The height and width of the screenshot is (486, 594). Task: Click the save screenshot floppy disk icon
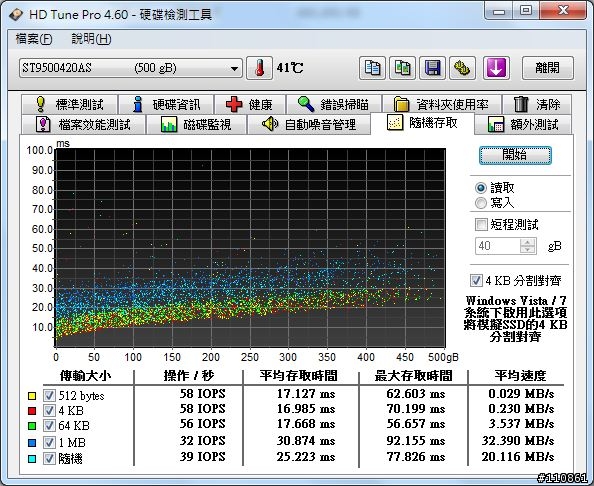[432, 68]
